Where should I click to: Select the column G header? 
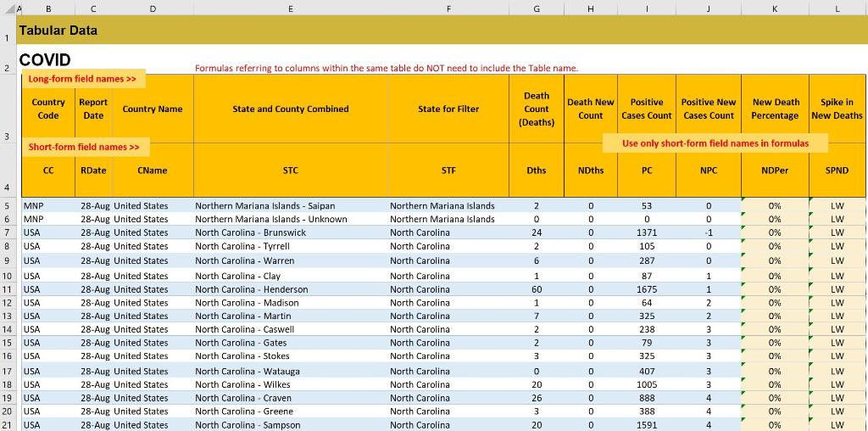(536, 7)
